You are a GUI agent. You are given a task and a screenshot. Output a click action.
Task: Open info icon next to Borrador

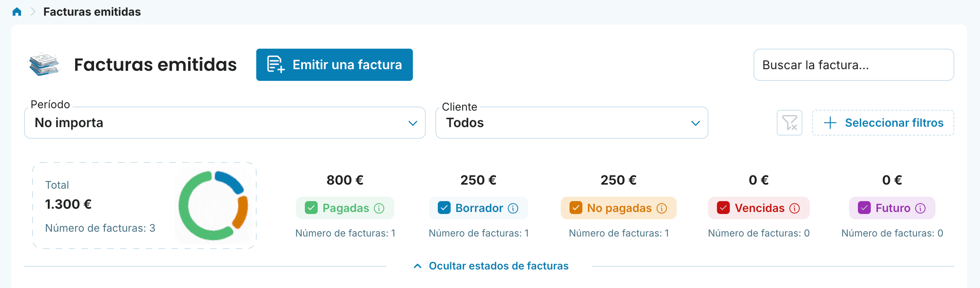coord(513,208)
